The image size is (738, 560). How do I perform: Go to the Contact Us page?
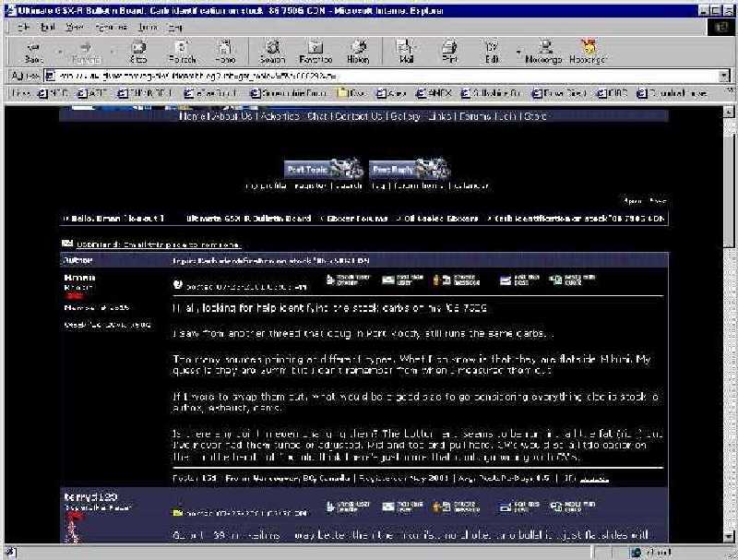[359, 116]
